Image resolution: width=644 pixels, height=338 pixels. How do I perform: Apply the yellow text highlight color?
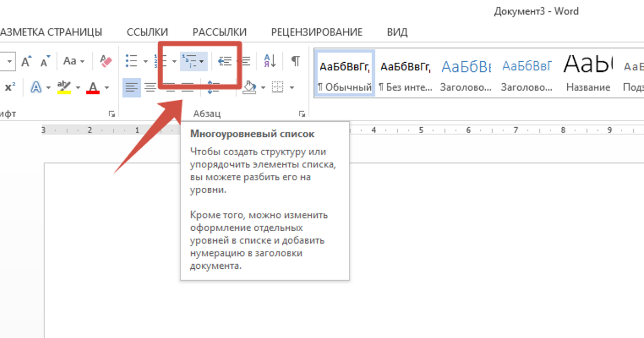[64, 87]
